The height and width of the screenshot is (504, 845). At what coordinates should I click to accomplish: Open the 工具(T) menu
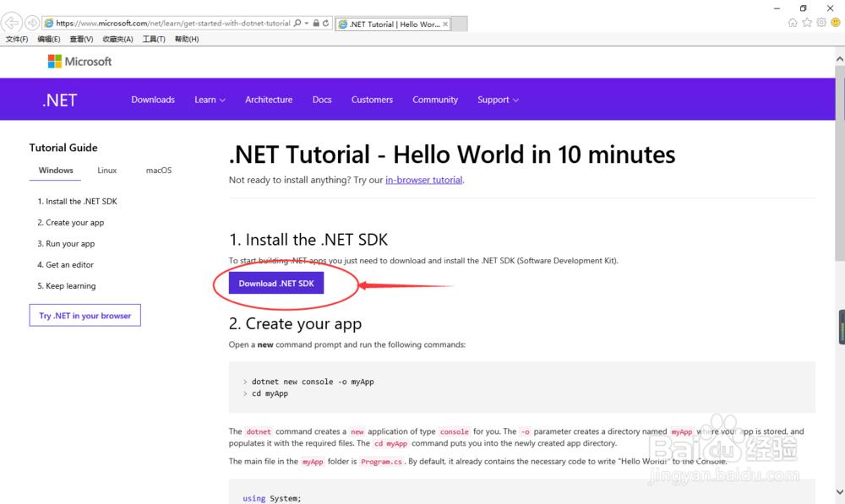click(x=154, y=40)
